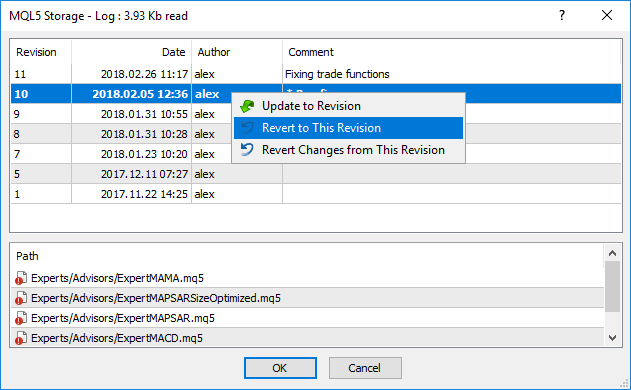Click the ExpertMACD.mq5 file icon
Screen dimensions: 631x390
(21, 338)
